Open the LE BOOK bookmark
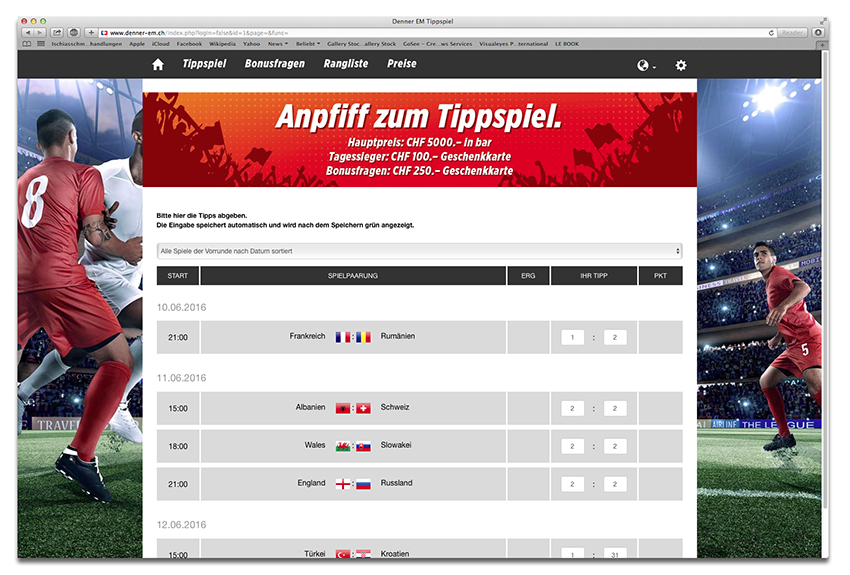The image size is (850, 575). pyautogui.click(x=567, y=44)
